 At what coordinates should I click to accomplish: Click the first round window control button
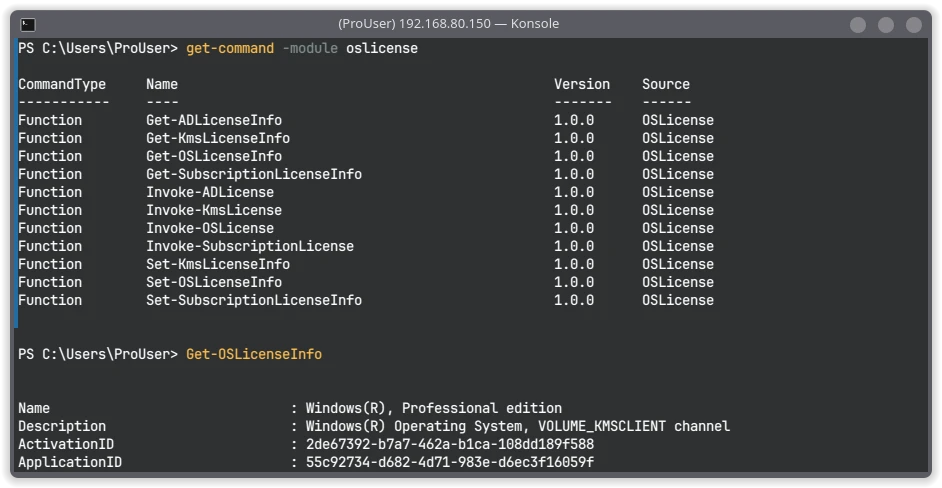[858, 25]
